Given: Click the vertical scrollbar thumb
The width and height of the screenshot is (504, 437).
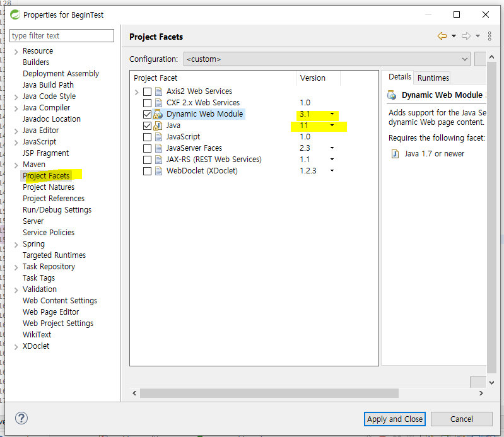Looking at the screenshot, I should [491, 218].
